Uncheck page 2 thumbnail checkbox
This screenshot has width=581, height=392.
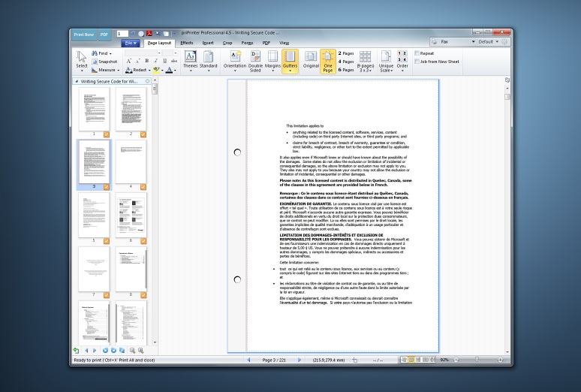click(143, 134)
